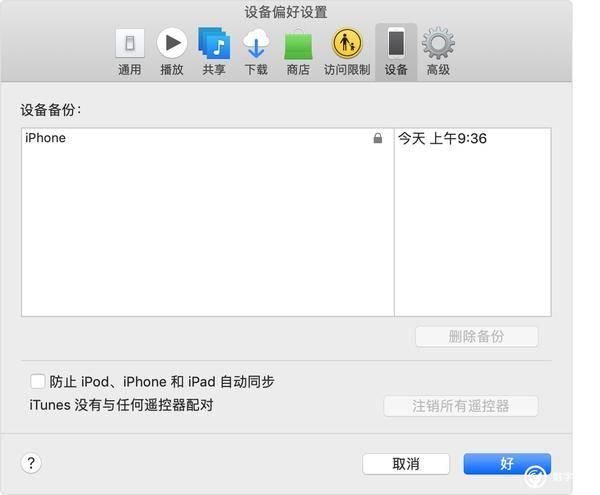
Task: Open the 商店 (Store) shopping bag pane
Action: [298, 52]
